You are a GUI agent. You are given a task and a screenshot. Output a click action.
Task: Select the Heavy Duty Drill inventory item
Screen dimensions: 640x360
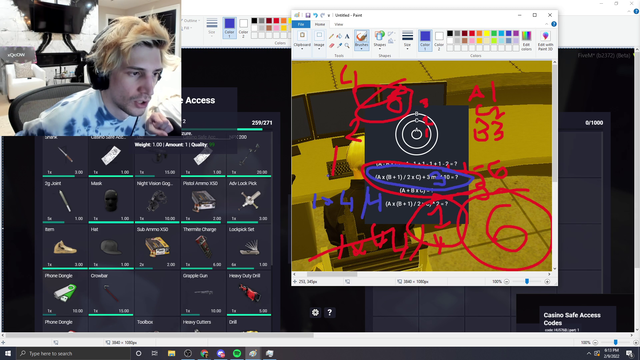tap(249, 294)
